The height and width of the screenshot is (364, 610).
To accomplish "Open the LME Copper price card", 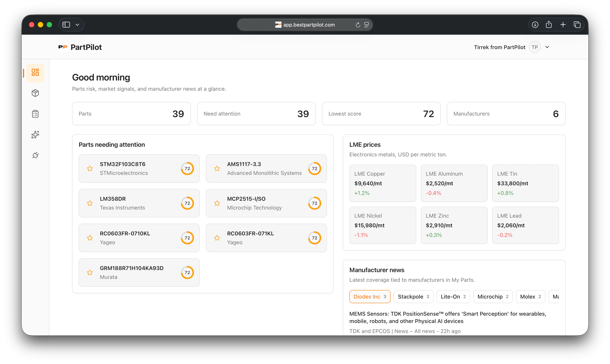I will pos(383,183).
